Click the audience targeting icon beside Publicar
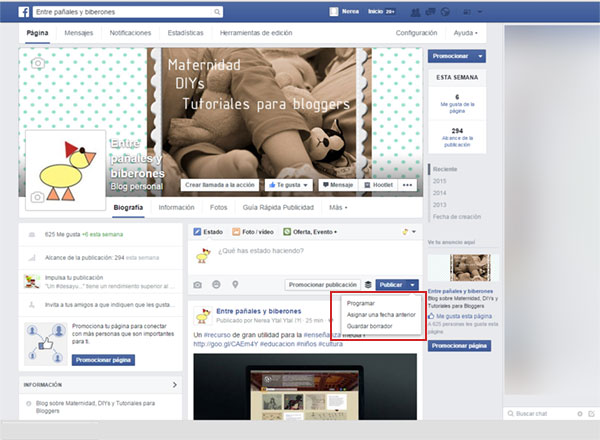This screenshot has height=440, width=600. tap(368, 284)
